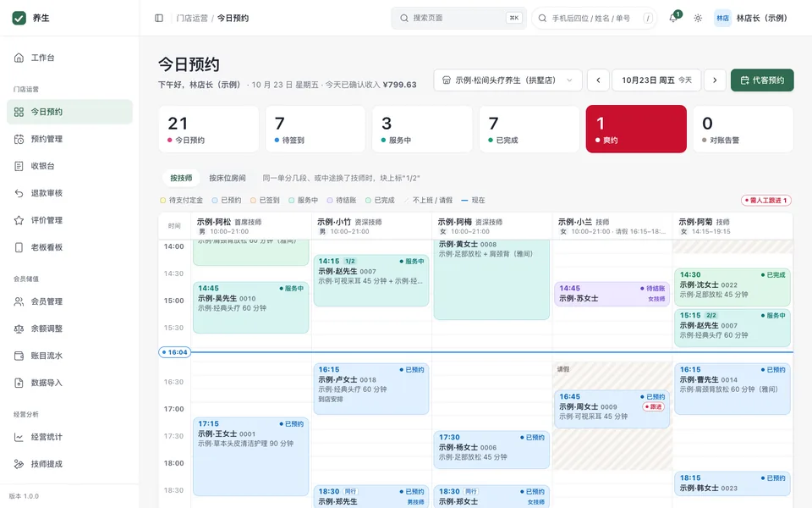Open 收银台 receipt icon
The height and width of the screenshot is (508, 812).
[19, 166]
